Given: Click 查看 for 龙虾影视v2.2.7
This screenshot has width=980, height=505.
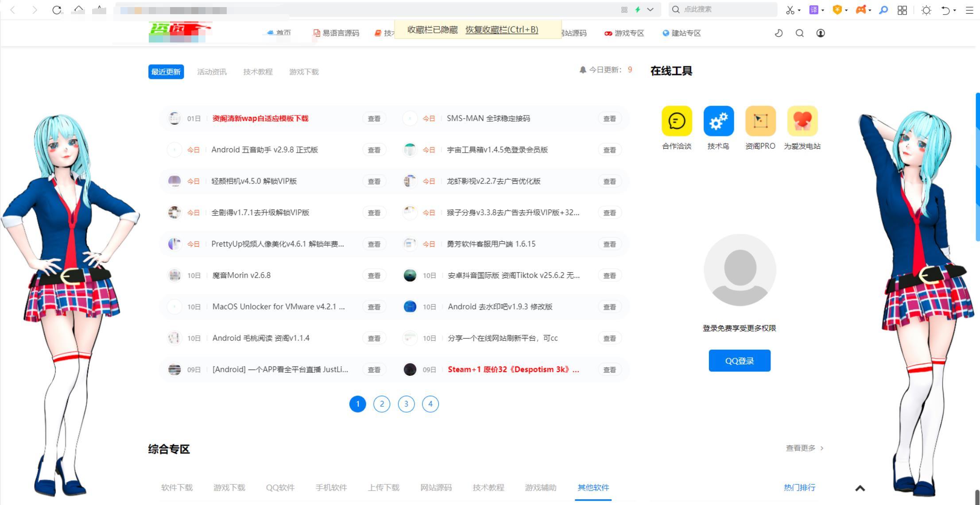Looking at the screenshot, I should click(x=610, y=181).
